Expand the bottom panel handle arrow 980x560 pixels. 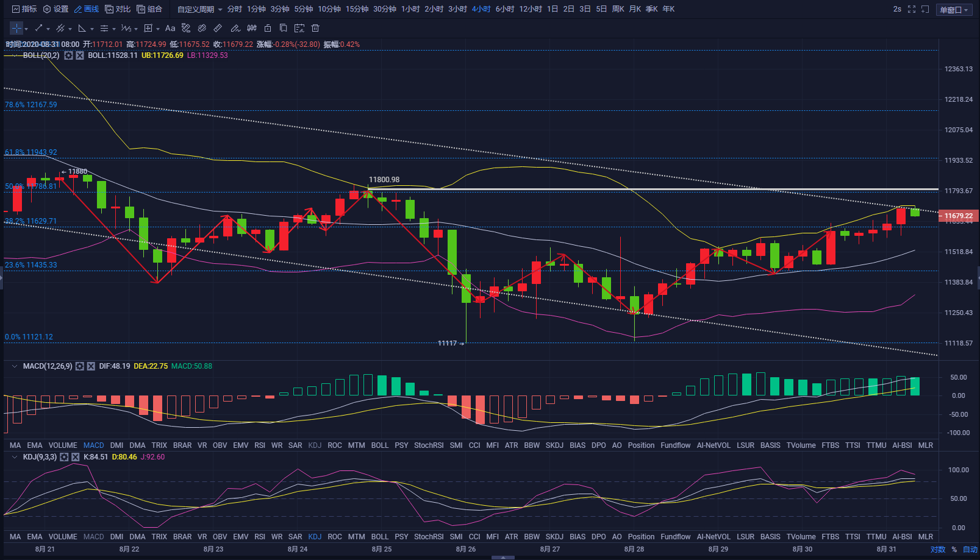pos(503,557)
